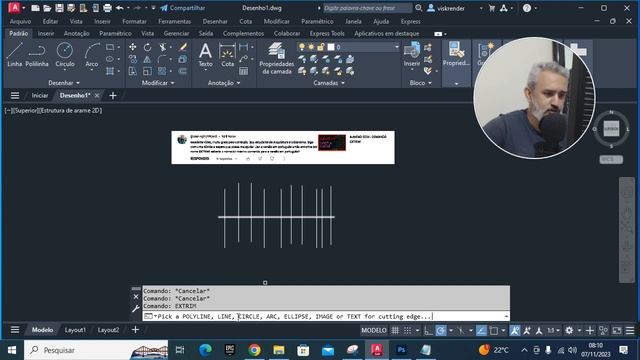Click the Compartilhar button
This screenshot has height=360, width=640.
[182, 8]
